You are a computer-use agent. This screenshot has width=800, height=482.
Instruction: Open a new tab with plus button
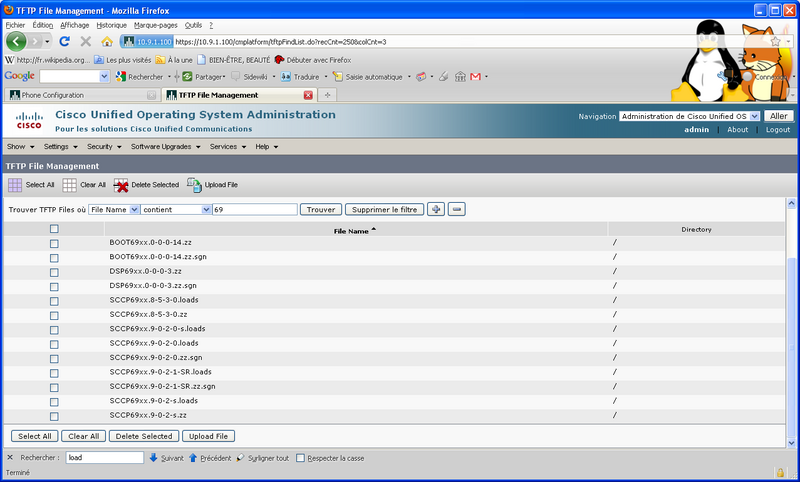328,95
